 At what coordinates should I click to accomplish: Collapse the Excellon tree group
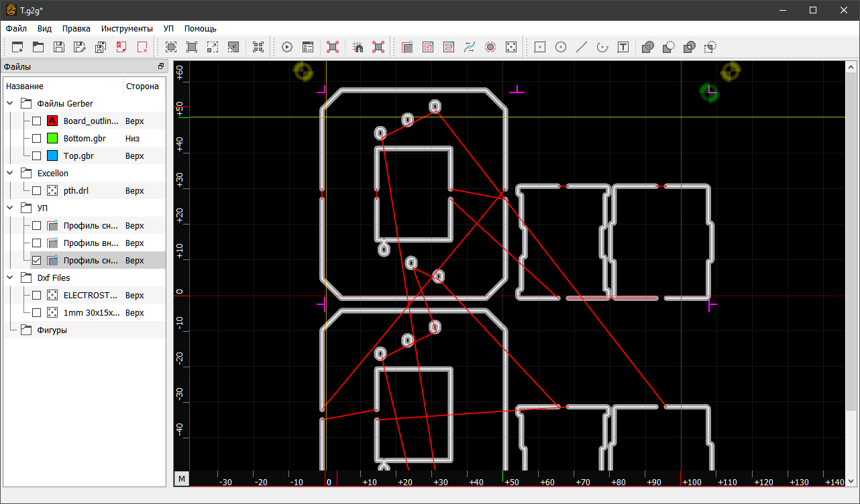pos(11,174)
